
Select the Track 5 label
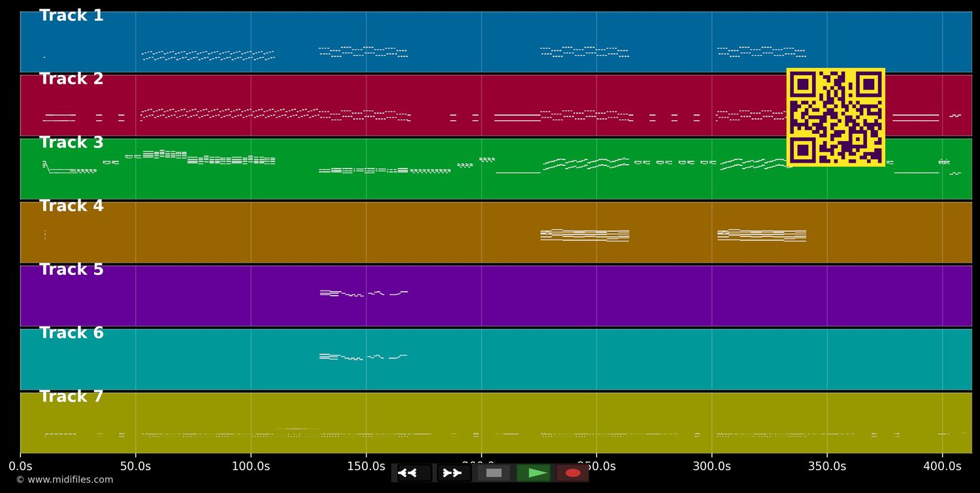tap(71, 270)
